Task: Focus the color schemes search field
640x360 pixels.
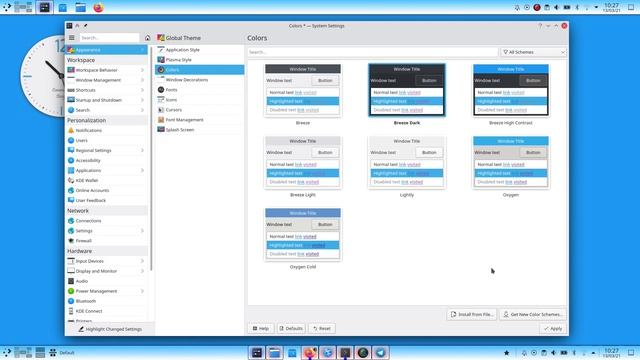Action: (x=372, y=52)
